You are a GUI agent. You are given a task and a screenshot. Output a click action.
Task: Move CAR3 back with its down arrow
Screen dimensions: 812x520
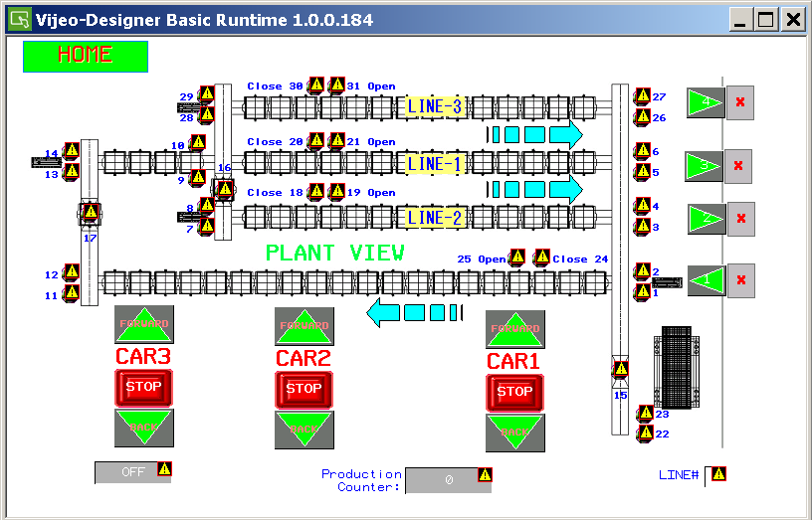click(144, 428)
